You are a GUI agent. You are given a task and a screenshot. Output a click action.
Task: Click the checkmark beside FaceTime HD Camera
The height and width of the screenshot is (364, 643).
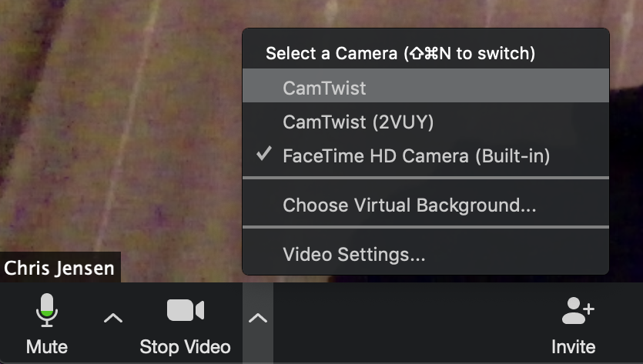pos(263,154)
